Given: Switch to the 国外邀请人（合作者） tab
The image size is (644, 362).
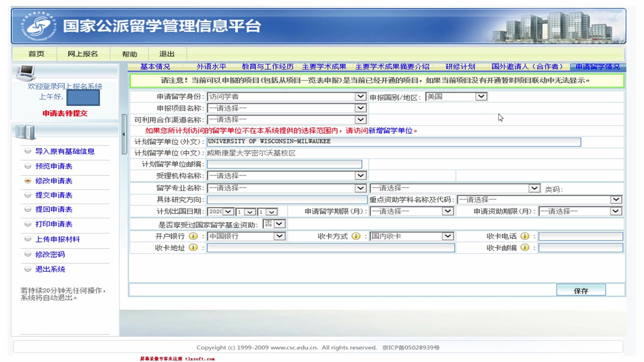Looking at the screenshot, I should [528, 67].
